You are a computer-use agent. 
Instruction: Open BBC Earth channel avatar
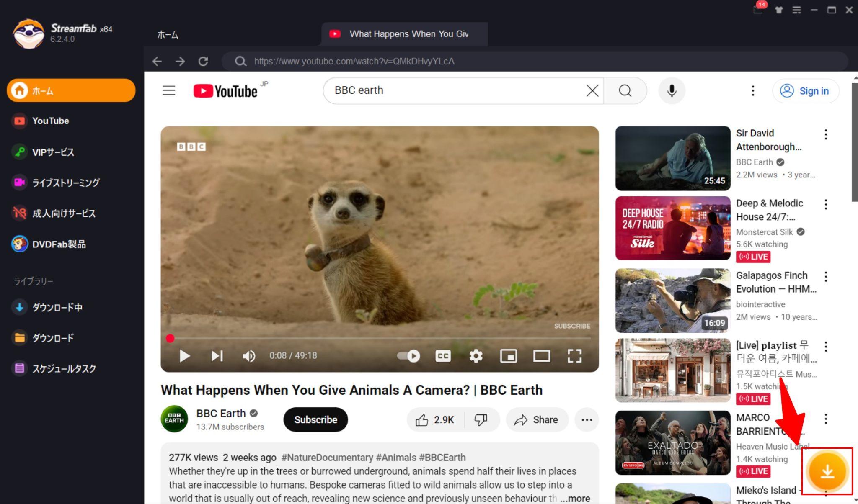click(174, 419)
